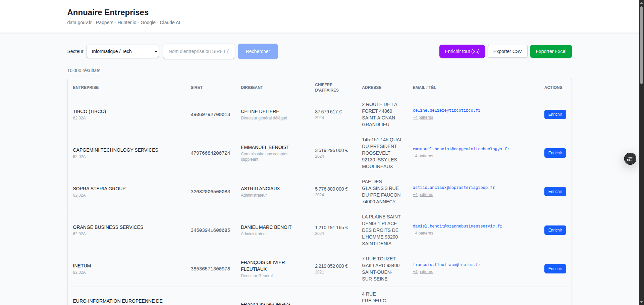Open email astrid.anciaux@soprasteriagroup.fr
Image resolution: width=644 pixels, height=305 pixels.
(x=454, y=188)
